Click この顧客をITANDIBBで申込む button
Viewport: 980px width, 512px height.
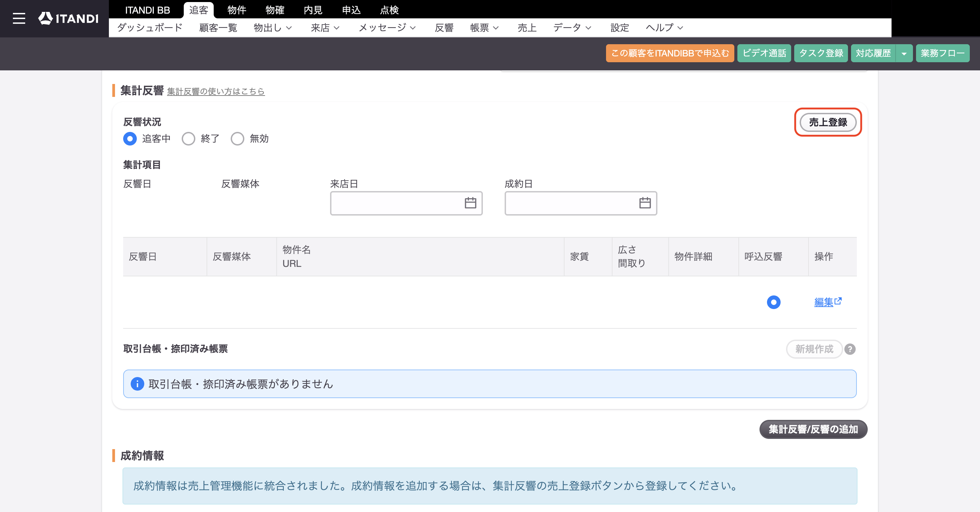(670, 53)
